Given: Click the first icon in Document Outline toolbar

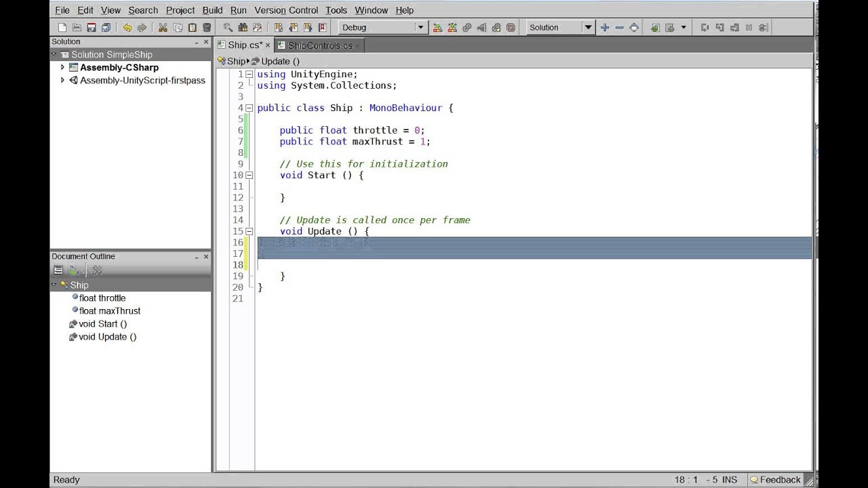Looking at the screenshot, I should coord(58,270).
